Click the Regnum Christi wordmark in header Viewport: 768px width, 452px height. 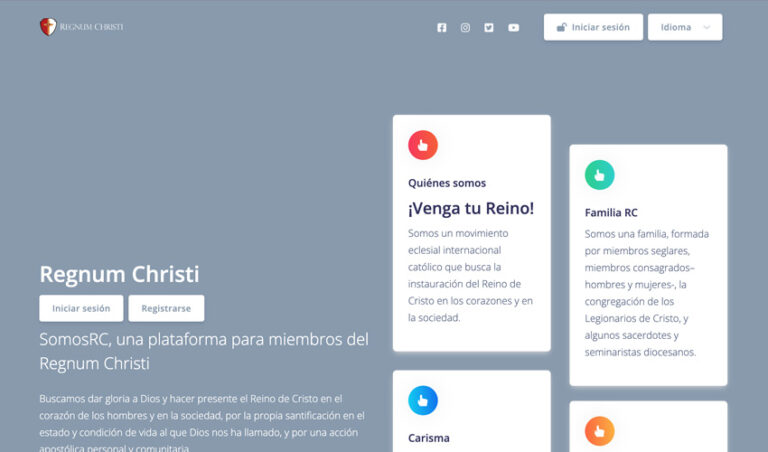pos(92,27)
